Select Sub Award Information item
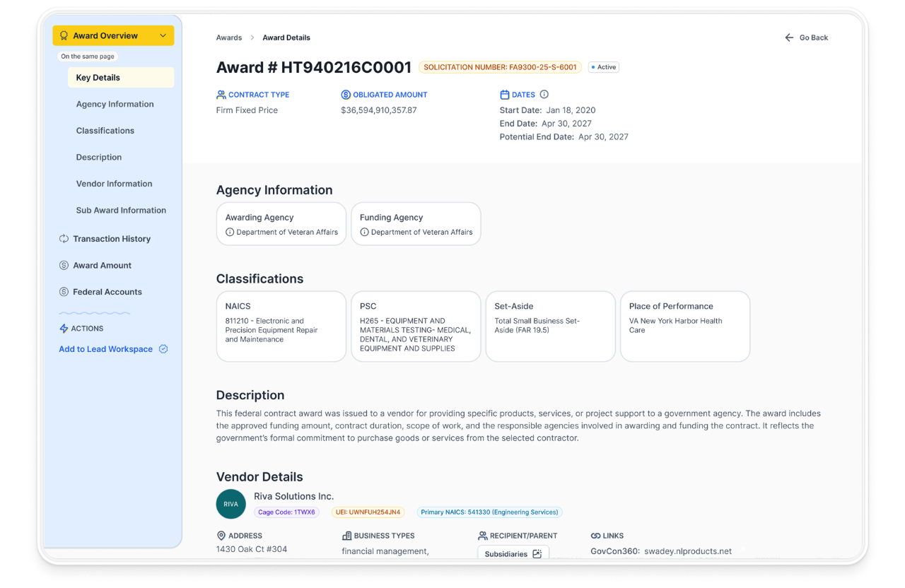Image resolution: width=905 pixels, height=588 pixels. [121, 210]
